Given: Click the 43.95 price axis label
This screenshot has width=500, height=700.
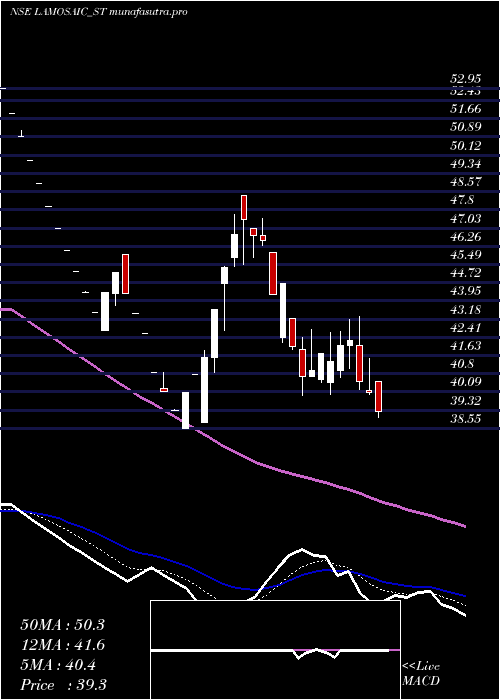Looking at the screenshot, I should click(x=466, y=292).
